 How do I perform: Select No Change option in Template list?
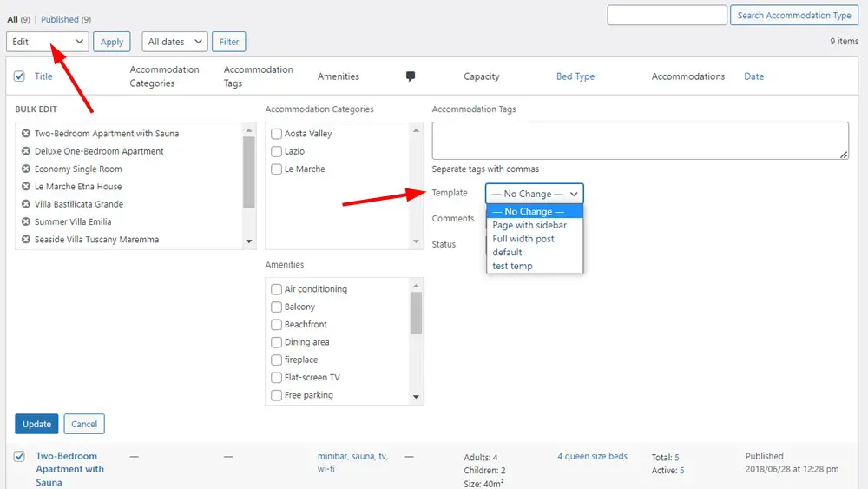coord(534,212)
